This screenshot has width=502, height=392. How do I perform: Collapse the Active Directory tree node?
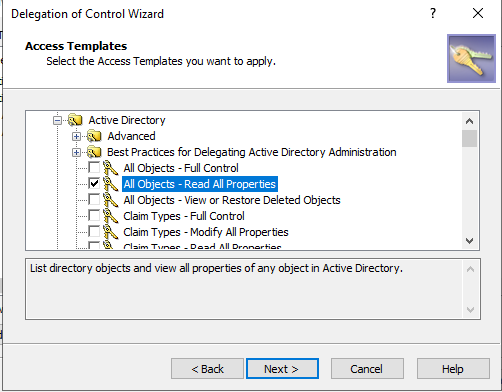pos(58,120)
